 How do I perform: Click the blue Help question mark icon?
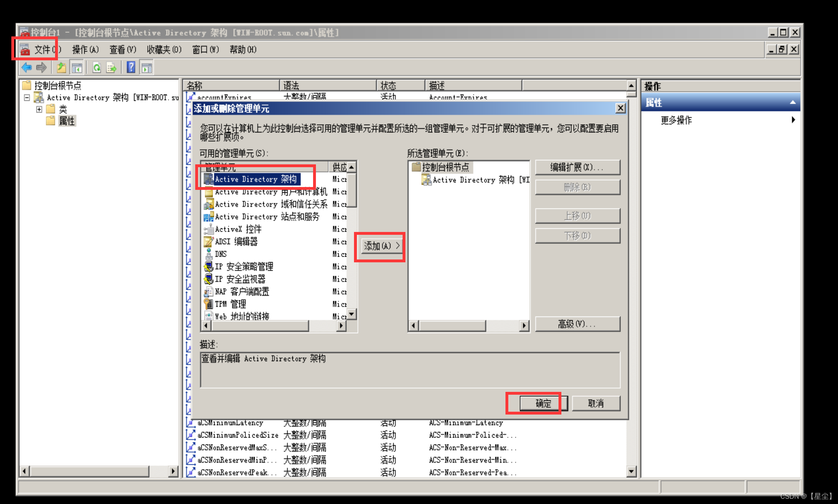131,67
